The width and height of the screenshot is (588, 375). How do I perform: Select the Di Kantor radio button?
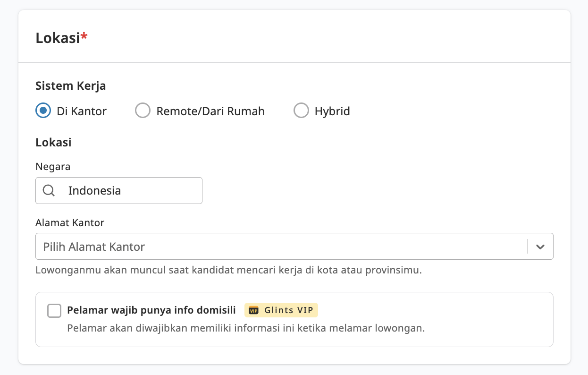click(x=42, y=111)
